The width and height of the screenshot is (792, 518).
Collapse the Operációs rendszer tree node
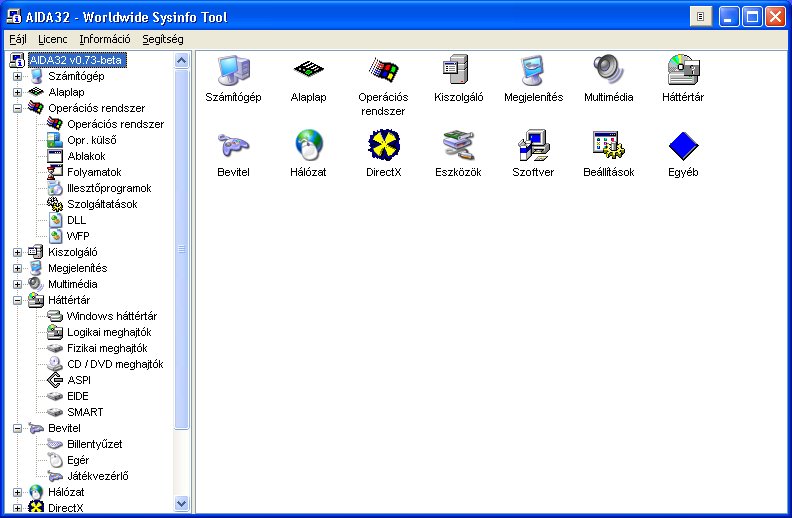click(x=18, y=108)
